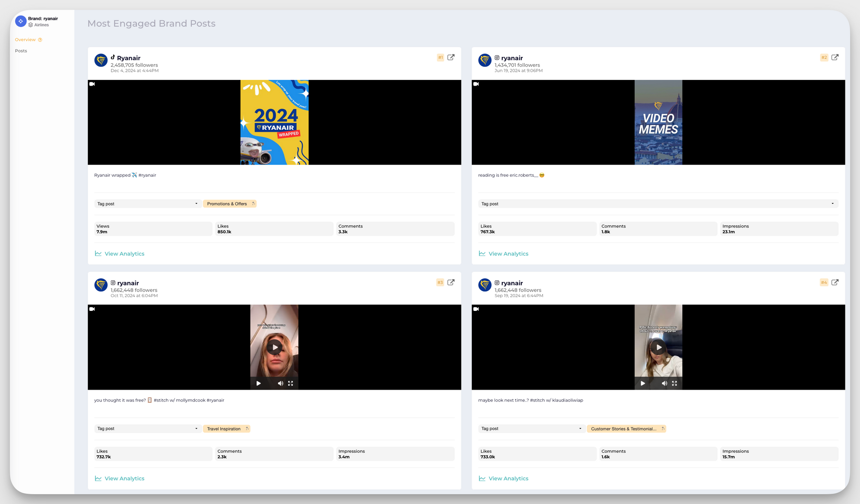This screenshot has height=504, width=860.
Task: Click the Airlines layers icon in sidebar
Action: 31,25
